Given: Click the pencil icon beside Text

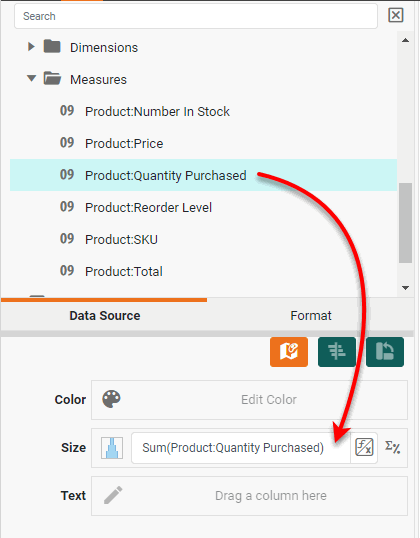Looking at the screenshot, I should pyautogui.click(x=113, y=495).
